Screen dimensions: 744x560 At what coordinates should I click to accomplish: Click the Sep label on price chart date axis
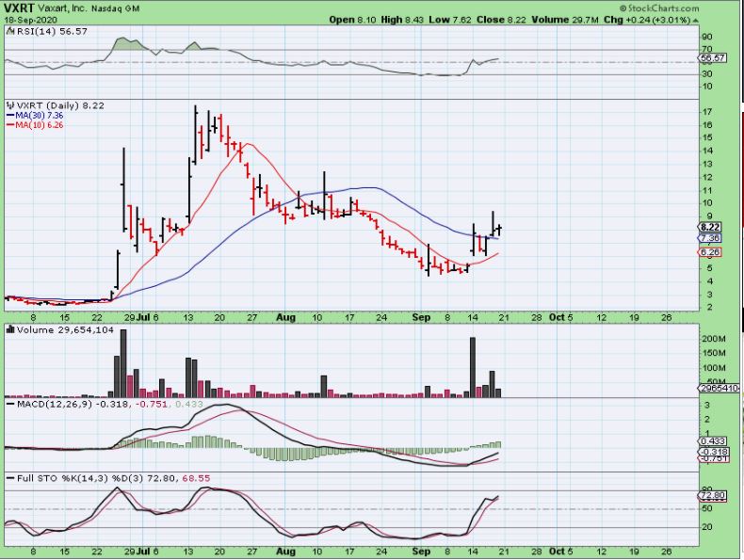(x=421, y=318)
